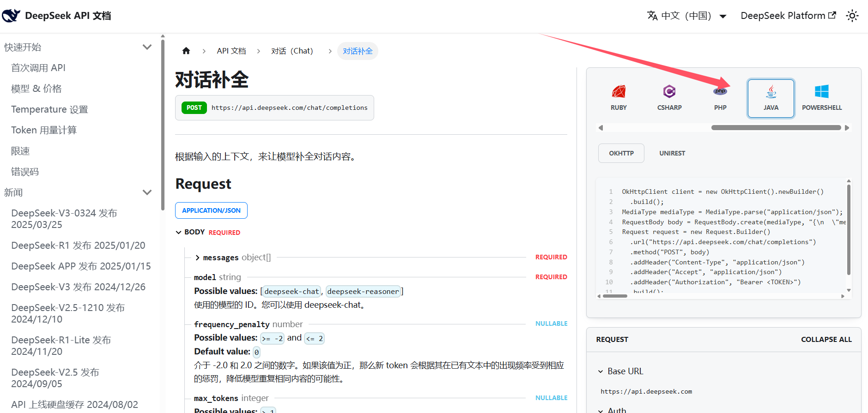
Task: Click the deepseek-chat value chip
Action: click(x=291, y=292)
